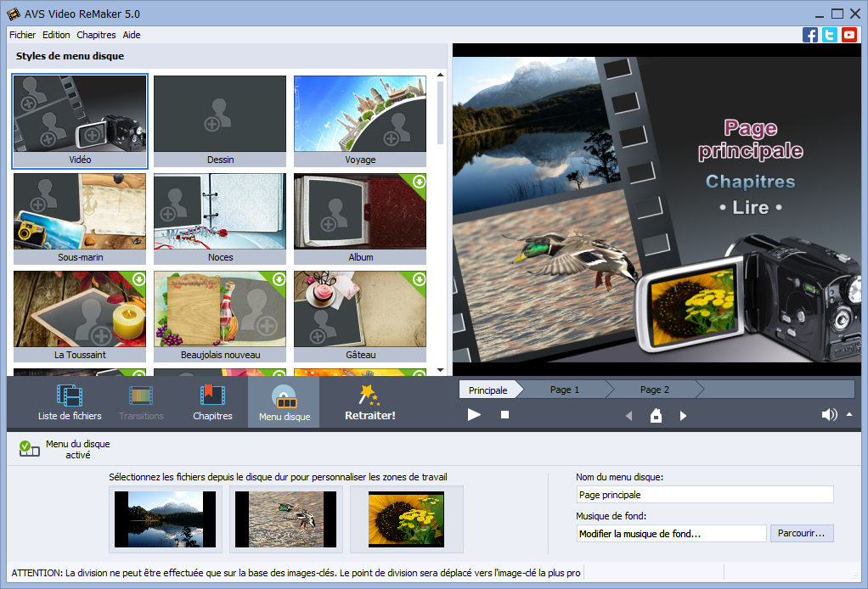The image size is (868, 589).
Task: Switch to the Page 2 tab
Action: [x=655, y=390]
